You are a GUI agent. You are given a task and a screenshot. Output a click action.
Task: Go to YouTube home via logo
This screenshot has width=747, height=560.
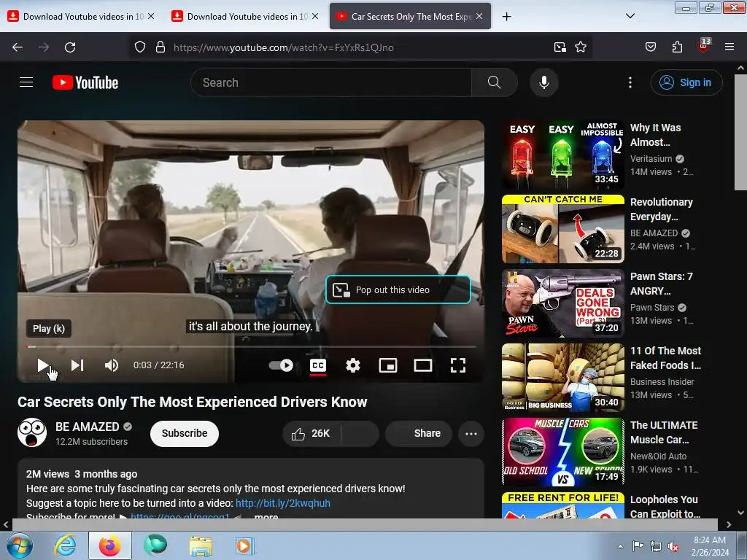85,82
